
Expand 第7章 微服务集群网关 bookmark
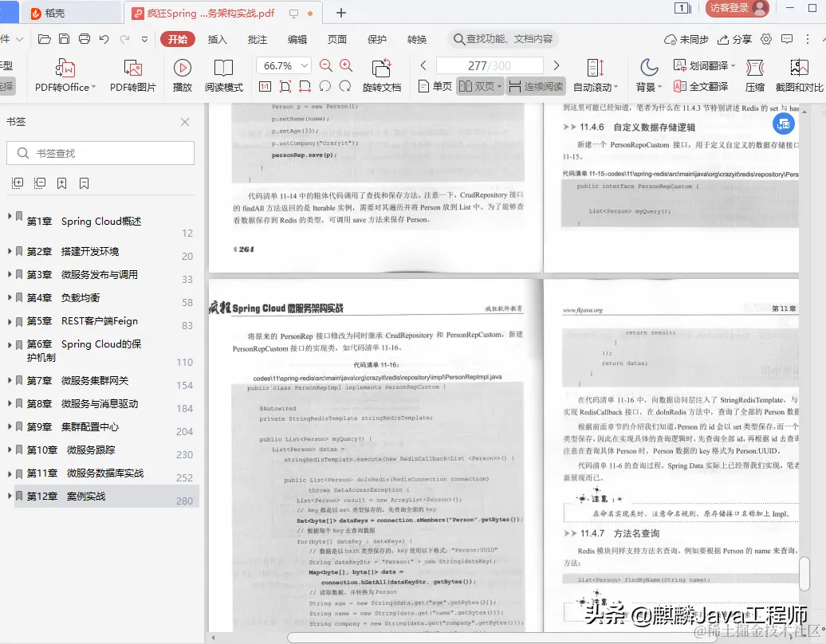tap(9, 380)
